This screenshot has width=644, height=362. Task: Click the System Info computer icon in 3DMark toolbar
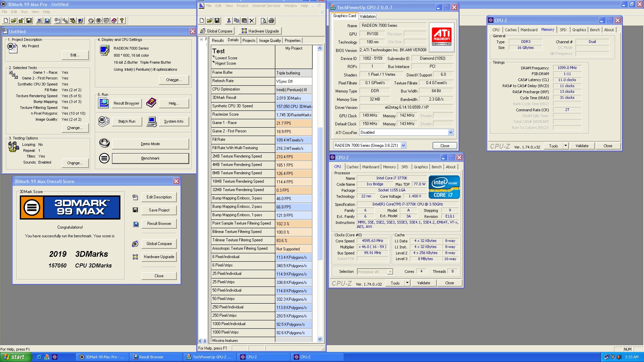point(39,21)
